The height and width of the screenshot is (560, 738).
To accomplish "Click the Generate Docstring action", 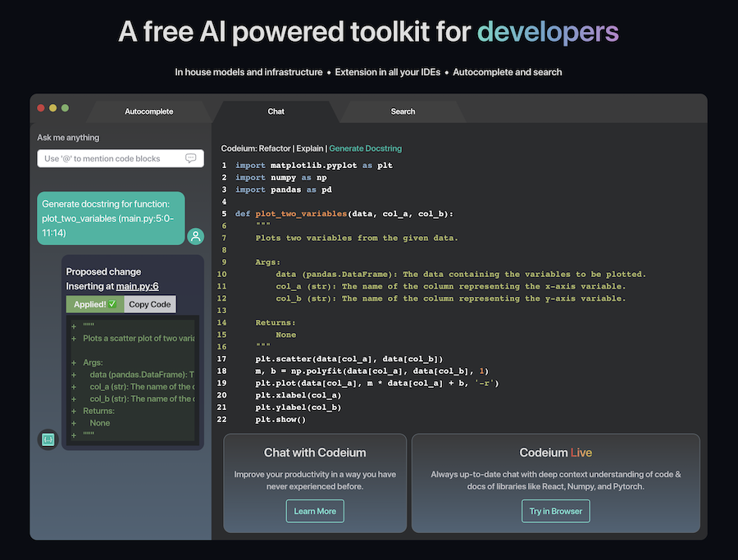I will [x=365, y=148].
